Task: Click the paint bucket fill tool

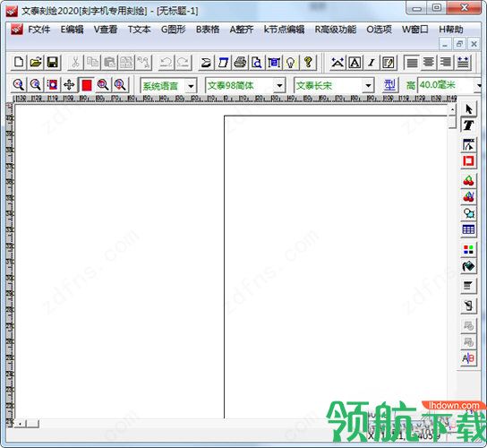Action: click(468, 266)
